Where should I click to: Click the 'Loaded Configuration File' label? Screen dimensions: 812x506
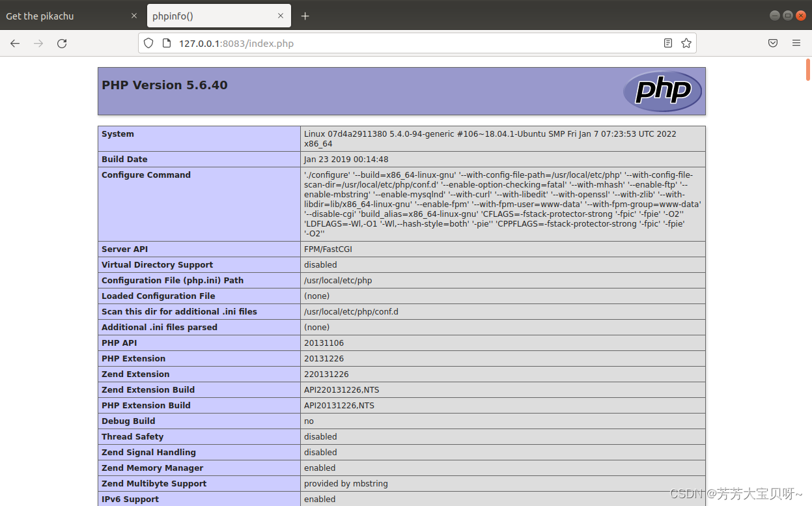point(158,296)
